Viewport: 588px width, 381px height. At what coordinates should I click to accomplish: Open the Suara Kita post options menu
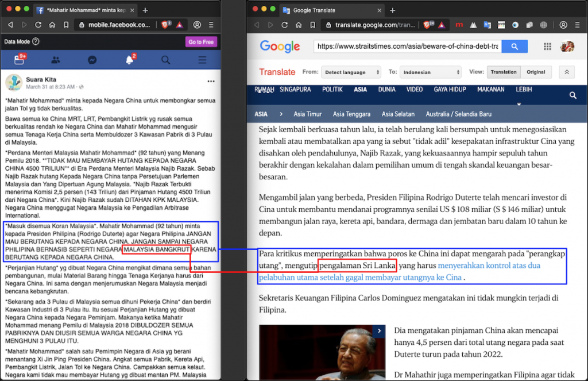click(211, 81)
